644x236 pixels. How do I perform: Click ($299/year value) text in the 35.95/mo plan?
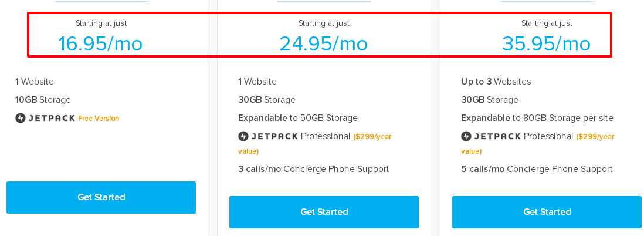tap(538, 144)
